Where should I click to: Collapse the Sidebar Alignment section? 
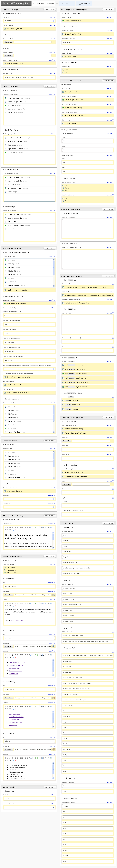click(62, 63)
